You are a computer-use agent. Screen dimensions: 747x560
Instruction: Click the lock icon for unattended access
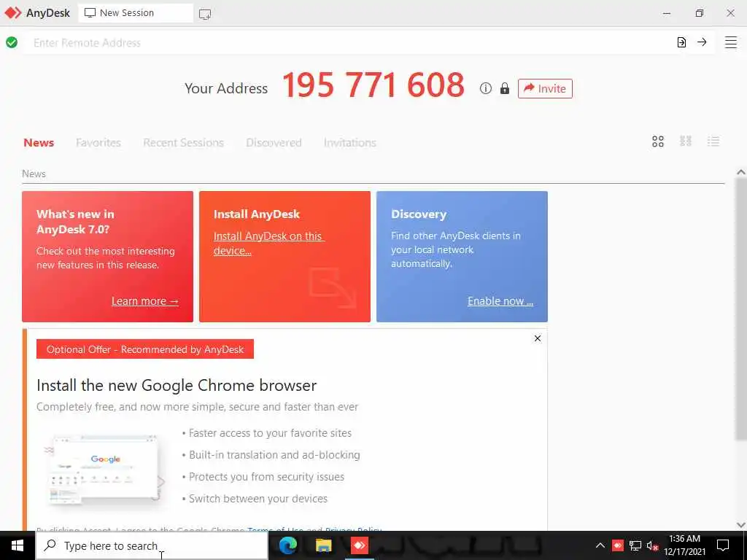click(505, 88)
